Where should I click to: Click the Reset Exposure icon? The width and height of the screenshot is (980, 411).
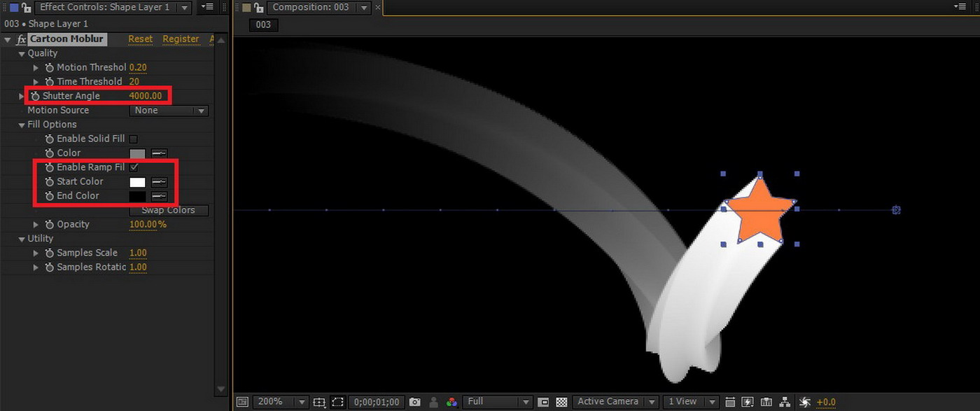click(805, 402)
